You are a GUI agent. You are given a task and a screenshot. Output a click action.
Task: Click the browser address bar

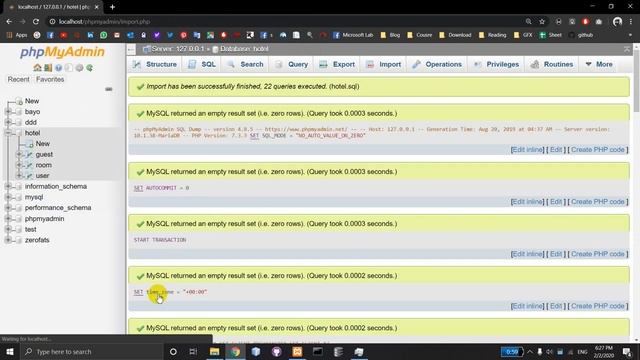[x=286, y=22]
